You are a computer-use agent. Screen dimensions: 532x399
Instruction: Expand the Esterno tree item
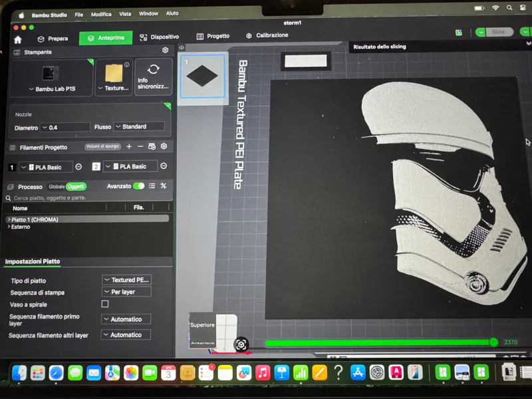[9, 227]
